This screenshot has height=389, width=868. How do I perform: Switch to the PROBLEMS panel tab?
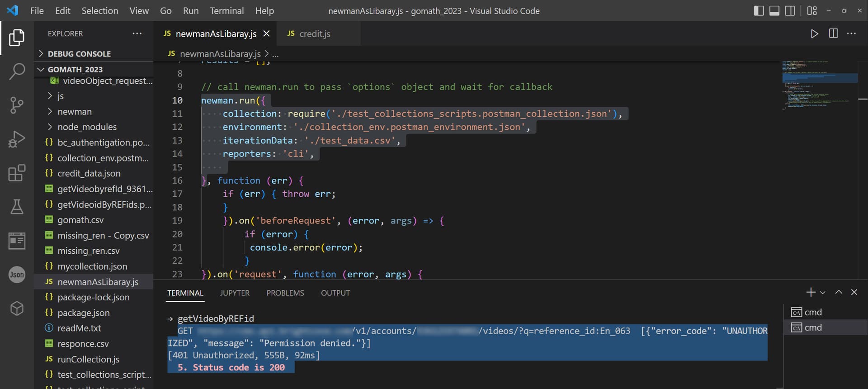click(x=285, y=293)
